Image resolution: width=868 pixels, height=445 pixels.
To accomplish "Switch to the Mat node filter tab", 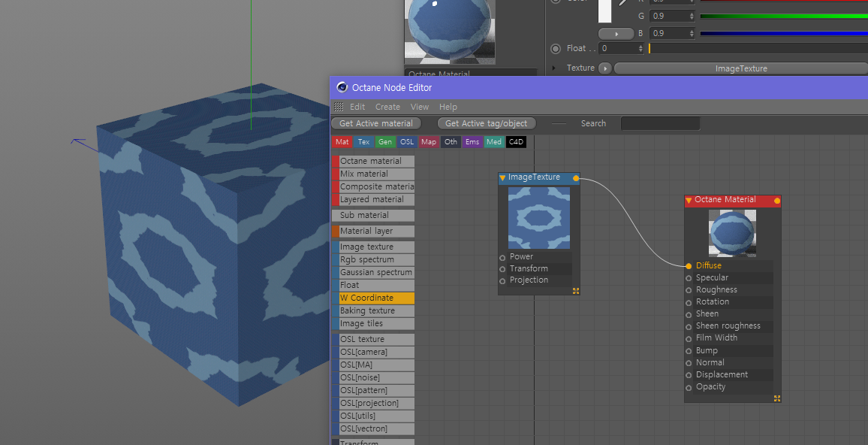I will pyautogui.click(x=342, y=142).
